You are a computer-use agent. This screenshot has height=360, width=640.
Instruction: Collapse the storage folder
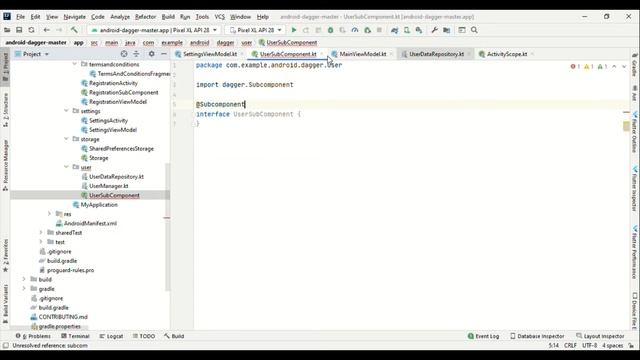tap(66, 139)
